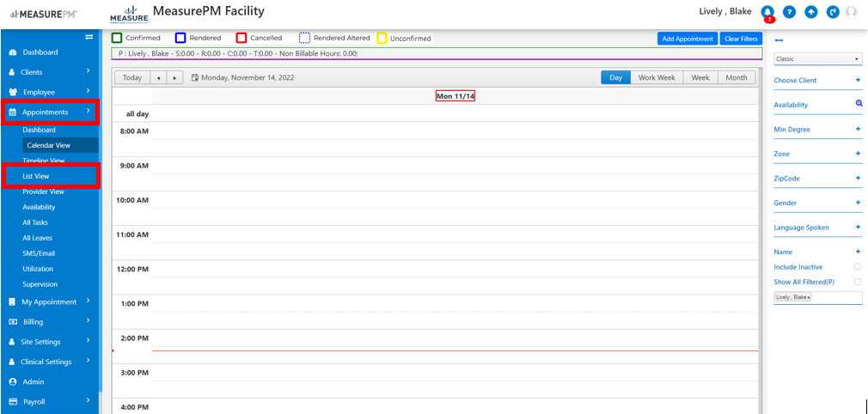Click the Availability magnifier search icon
The height and width of the screenshot is (414, 868).
point(859,103)
